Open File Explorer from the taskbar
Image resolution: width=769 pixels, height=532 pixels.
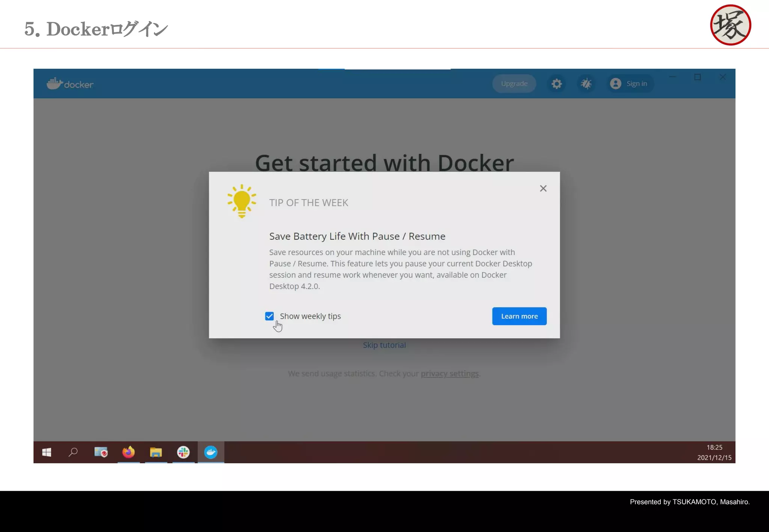tap(156, 452)
